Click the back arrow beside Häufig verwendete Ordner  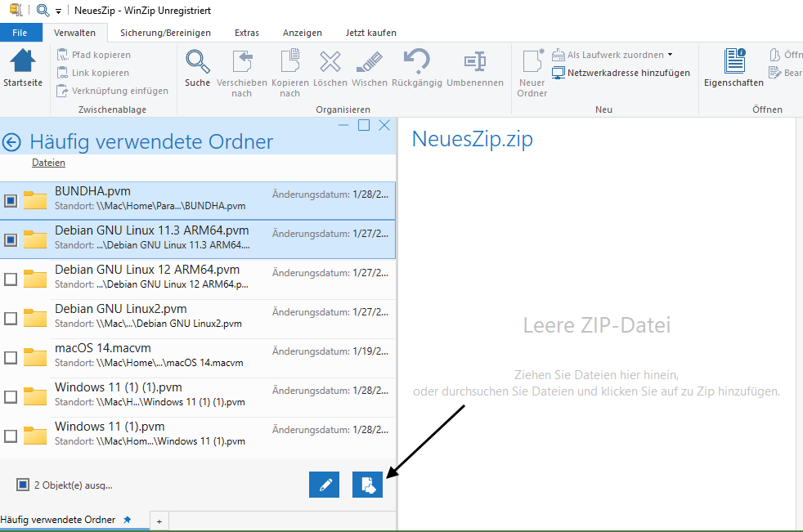click(x=11, y=142)
